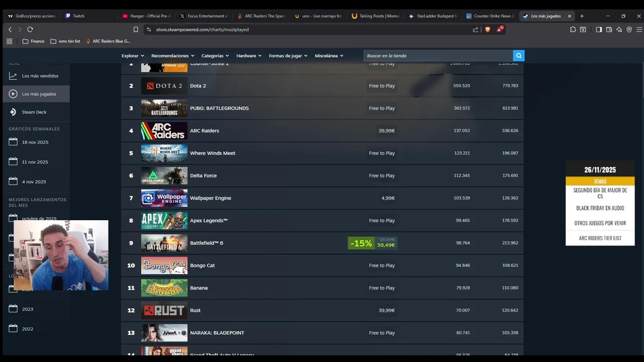
Task: Click the Battlefield 6 -15% discount badge
Action: coord(361,243)
